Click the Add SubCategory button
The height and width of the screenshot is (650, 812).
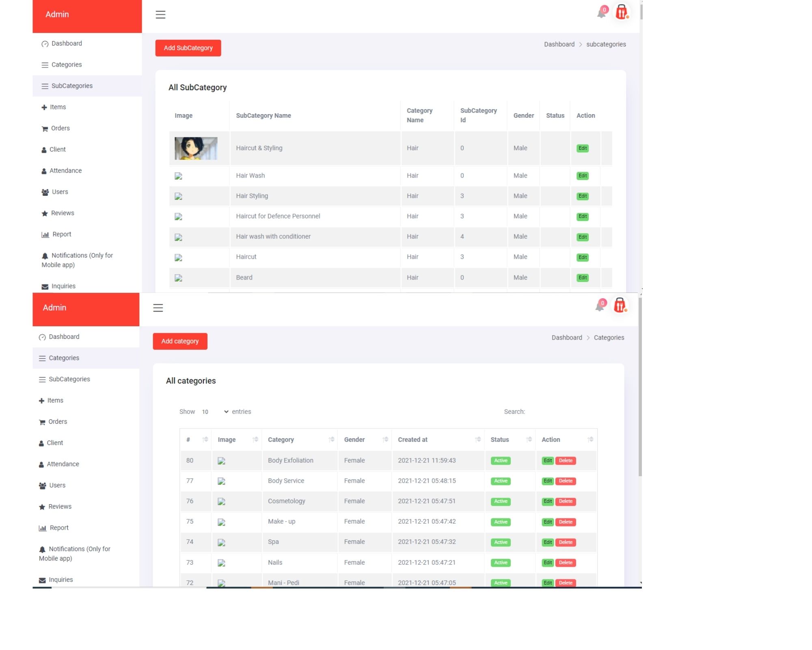188,48
